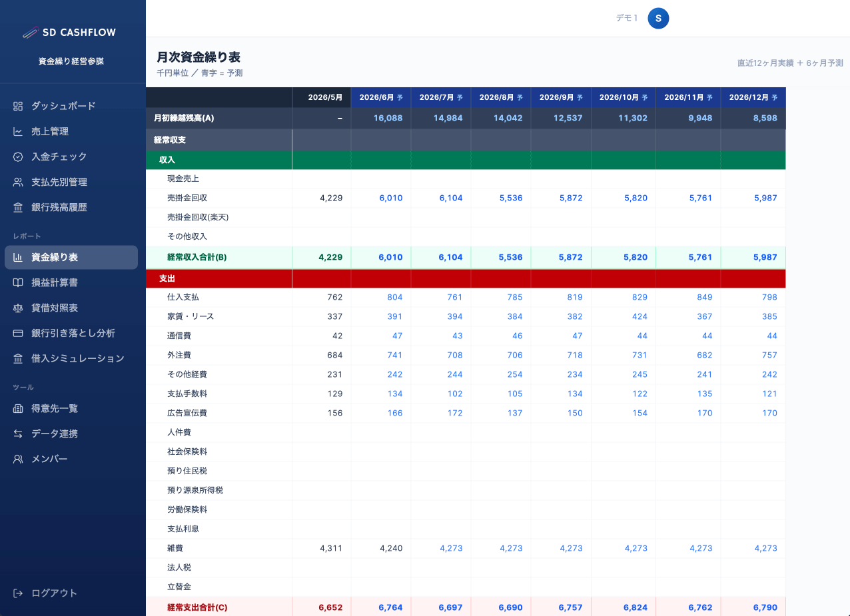Click the 2026/11月 column header
850x616 pixels.
pyautogui.click(x=688, y=97)
